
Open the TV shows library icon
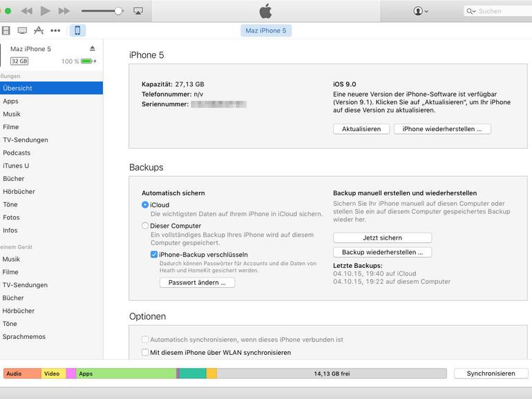[x=22, y=30]
